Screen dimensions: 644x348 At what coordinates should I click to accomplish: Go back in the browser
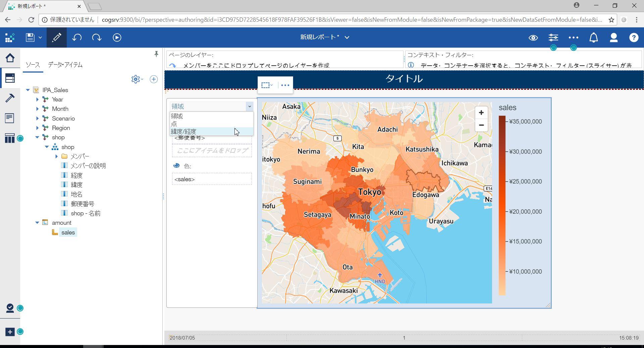tap(8, 20)
